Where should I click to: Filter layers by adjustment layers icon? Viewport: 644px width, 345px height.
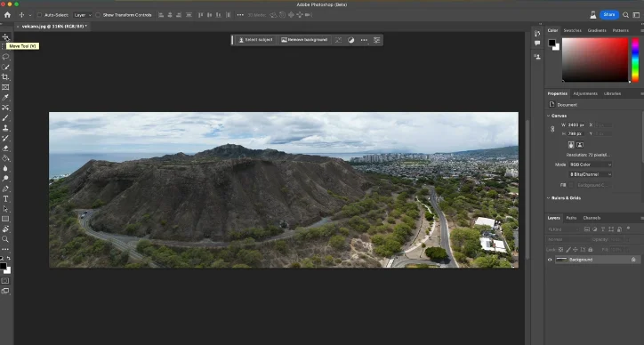click(x=595, y=229)
